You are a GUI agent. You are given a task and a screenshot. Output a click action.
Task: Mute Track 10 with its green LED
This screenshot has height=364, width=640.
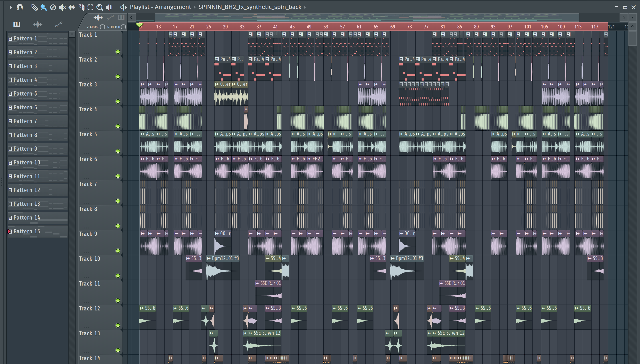pos(118,276)
